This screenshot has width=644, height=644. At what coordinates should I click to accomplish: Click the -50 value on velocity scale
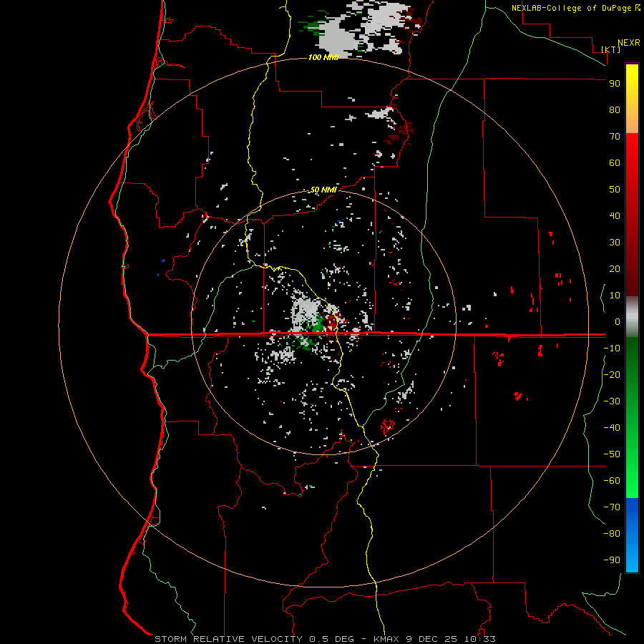612,454
